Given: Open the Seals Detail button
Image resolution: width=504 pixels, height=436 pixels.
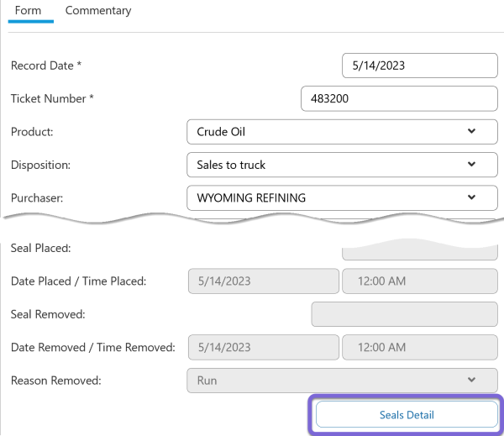Looking at the screenshot, I should click(407, 415).
